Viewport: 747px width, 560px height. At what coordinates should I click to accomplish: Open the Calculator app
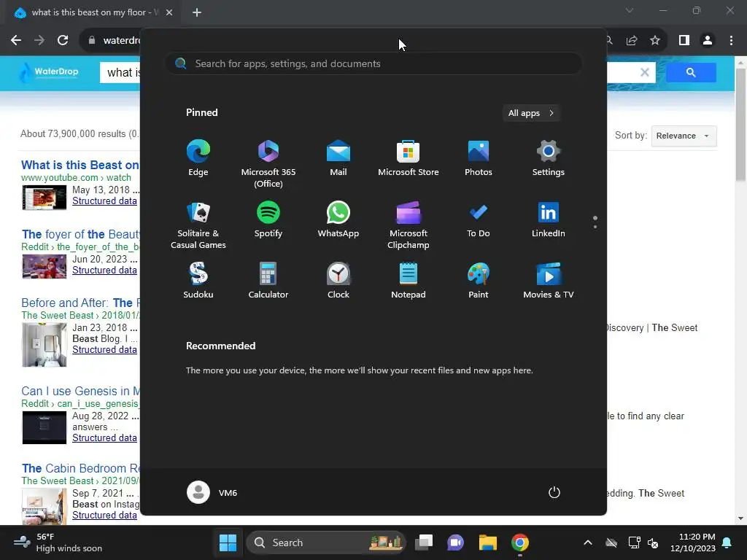click(x=268, y=281)
